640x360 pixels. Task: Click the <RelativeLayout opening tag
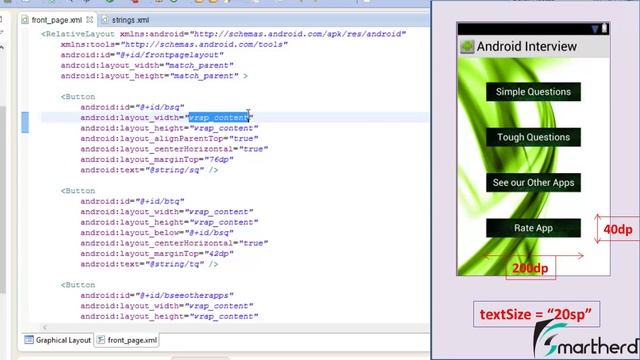point(78,34)
